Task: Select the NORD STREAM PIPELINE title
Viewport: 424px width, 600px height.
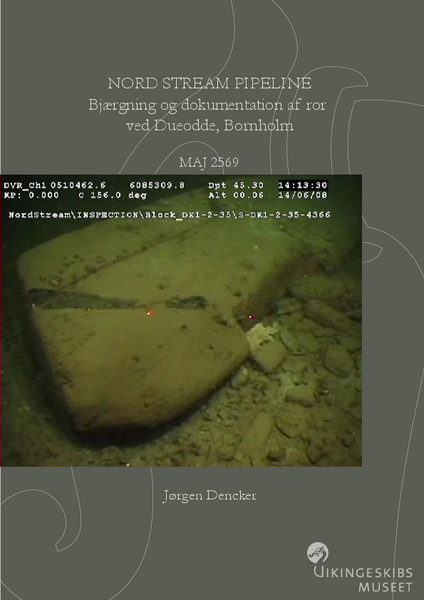Action: pyautogui.click(x=210, y=83)
